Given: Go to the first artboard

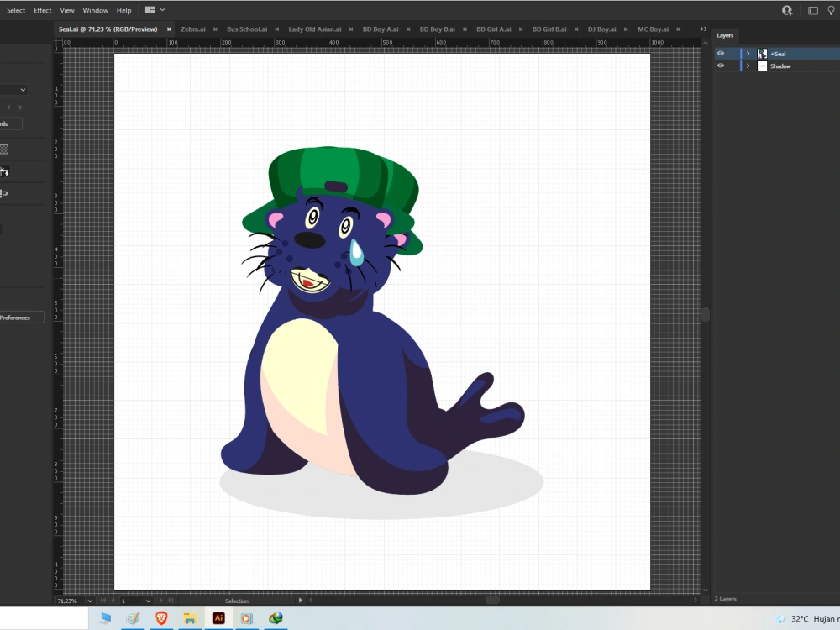Looking at the screenshot, I should tap(103, 601).
